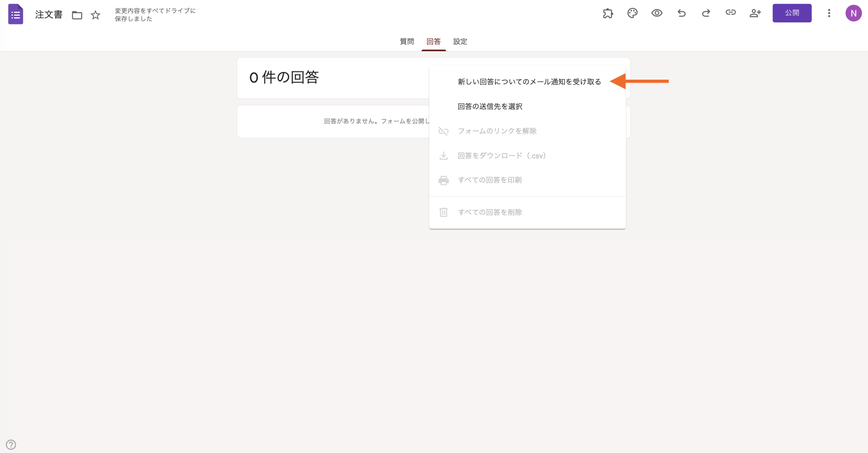Open the N account avatar
This screenshot has width=868, height=453.
[853, 13]
